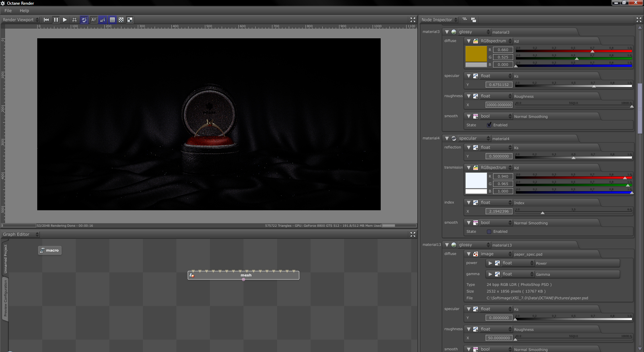Image resolution: width=644 pixels, height=352 pixels.
Task: Open the File menu
Action: [8, 11]
